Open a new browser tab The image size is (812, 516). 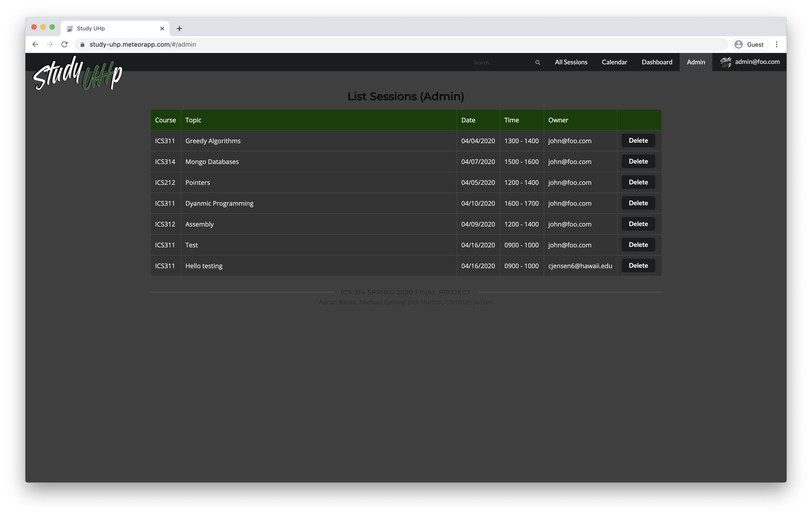click(x=179, y=29)
